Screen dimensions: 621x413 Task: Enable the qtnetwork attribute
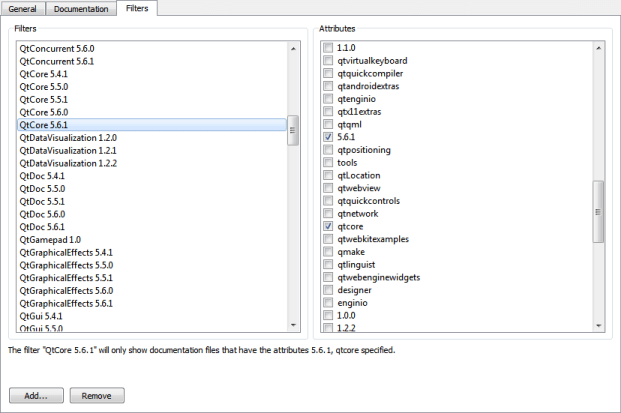click(x=328, y=213)
